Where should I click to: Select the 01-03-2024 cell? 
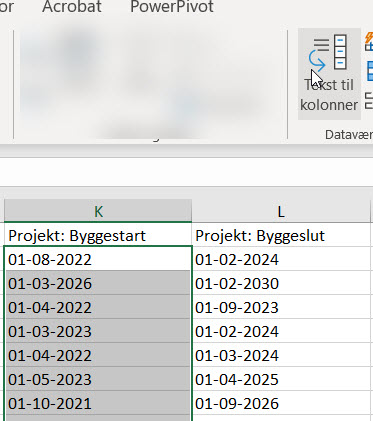click(x=281, y=355)
